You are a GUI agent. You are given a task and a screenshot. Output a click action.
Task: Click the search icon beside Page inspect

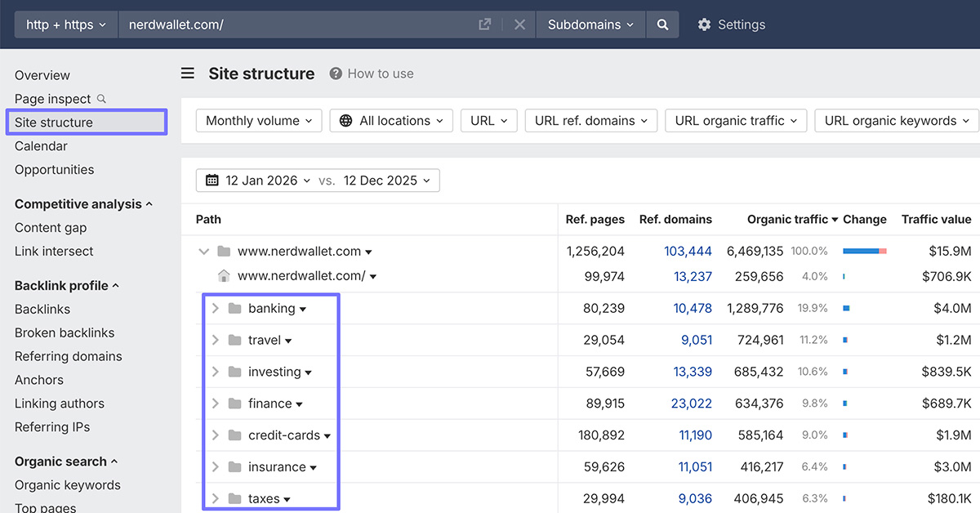point(102,99)
